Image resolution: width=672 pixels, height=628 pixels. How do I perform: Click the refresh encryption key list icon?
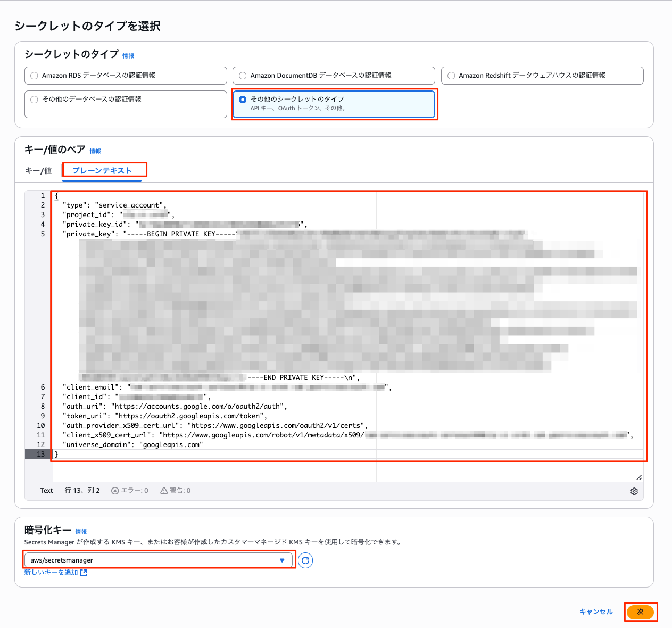click(305, 560)
